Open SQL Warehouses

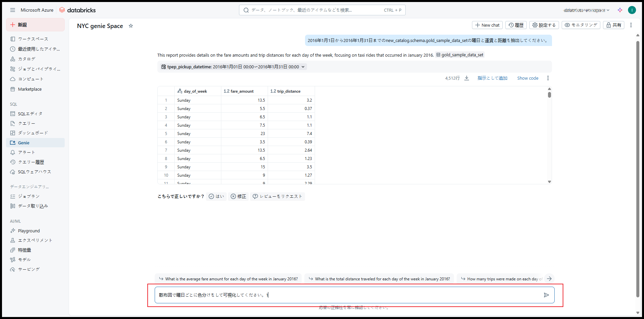click(x=35, y=172)
